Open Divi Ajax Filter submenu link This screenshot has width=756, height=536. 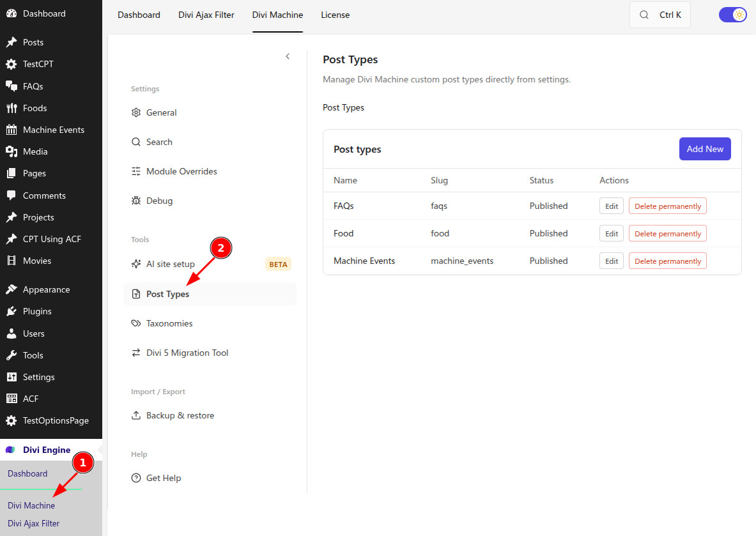33,523
